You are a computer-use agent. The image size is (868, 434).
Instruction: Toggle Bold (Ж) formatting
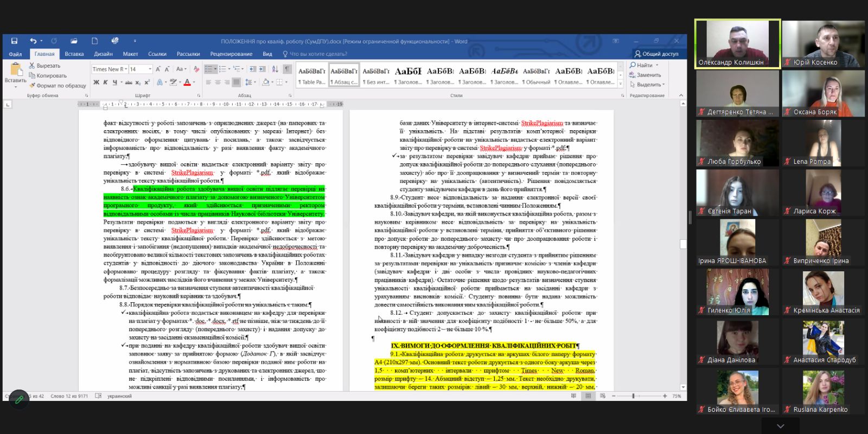(x=96, y=82)
